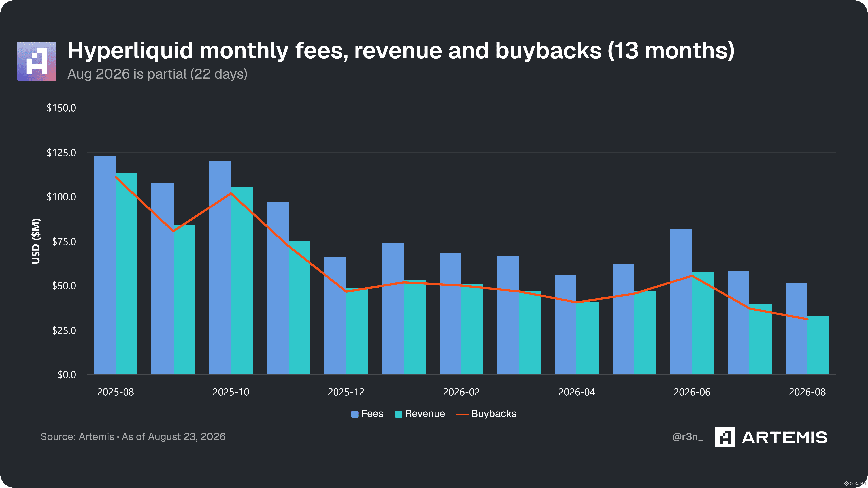Select the teal Revenue bar for 2026-06
Screen dimensions: 868x488
(703, 323)
